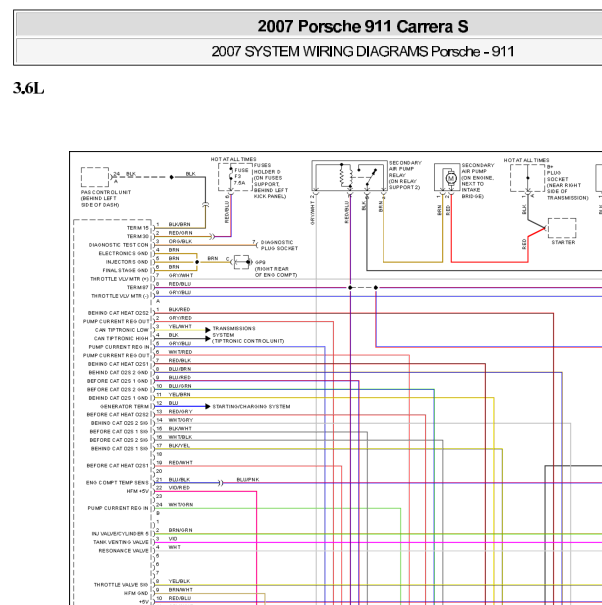Click the "RESONANCE VALVE" label
602x605 pixels.
click(x=123, y=551)
